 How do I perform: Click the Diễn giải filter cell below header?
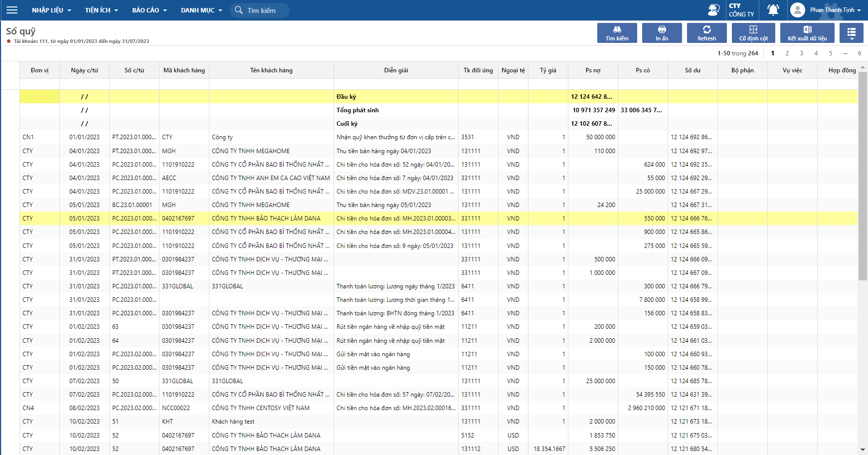click(396, 84)
